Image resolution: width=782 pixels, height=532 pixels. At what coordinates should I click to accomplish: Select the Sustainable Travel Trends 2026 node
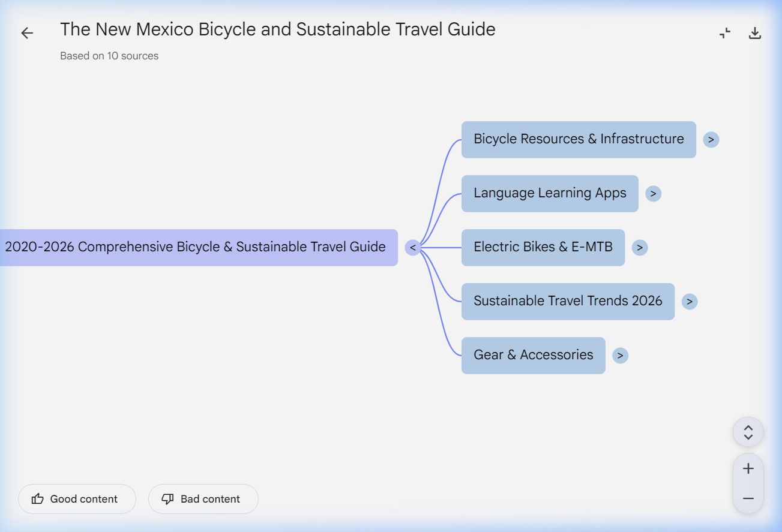click(x=567, y=302)
